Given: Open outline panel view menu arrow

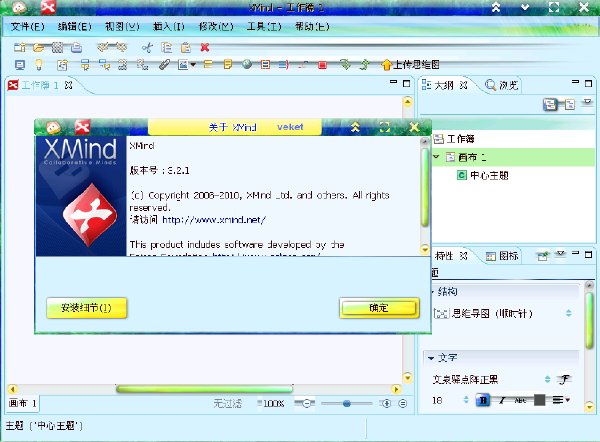Looking at the screenshot, I should pyautogui.click(x=587, y=102).
